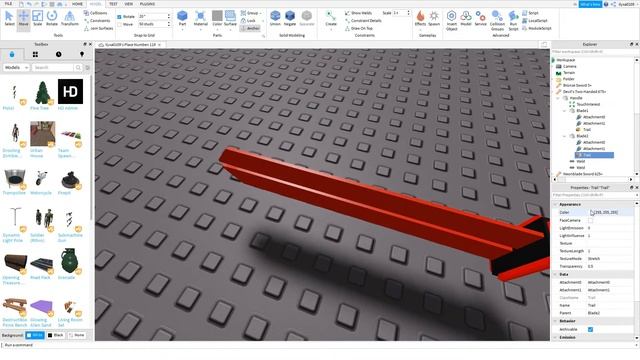The width and height of the screenshot is (640, 360).
Task: Insert a new LocalScript
Action: (x=535, y=20)
